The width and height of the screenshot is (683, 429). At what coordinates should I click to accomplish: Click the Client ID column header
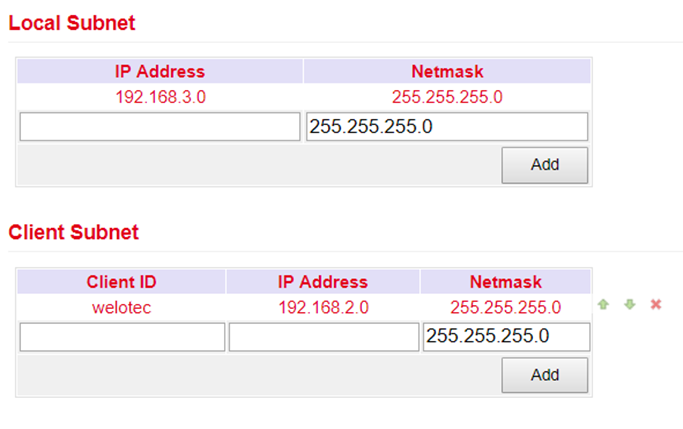tap(121, 282)
